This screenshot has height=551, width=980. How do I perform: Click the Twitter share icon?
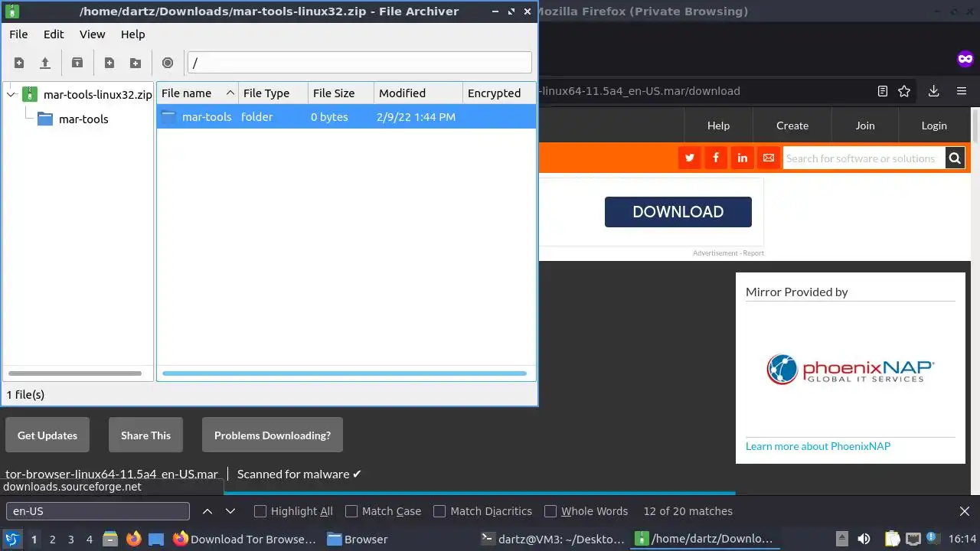[x=690, y=158]
